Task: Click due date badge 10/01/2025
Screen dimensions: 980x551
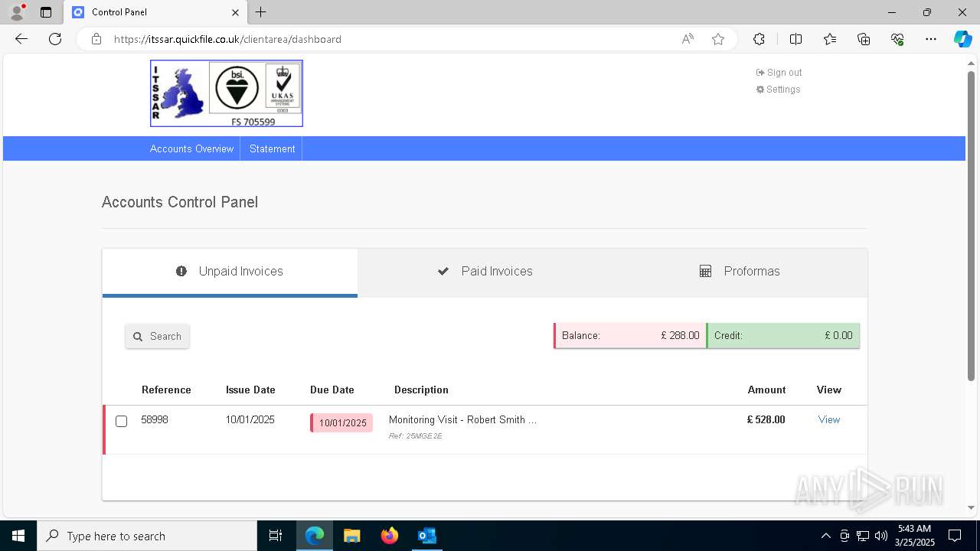Action: (341, 423)
